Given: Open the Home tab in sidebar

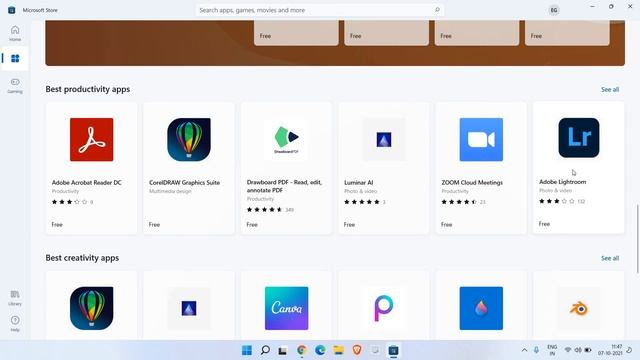Looking at the screenshot, I should 15,33.
